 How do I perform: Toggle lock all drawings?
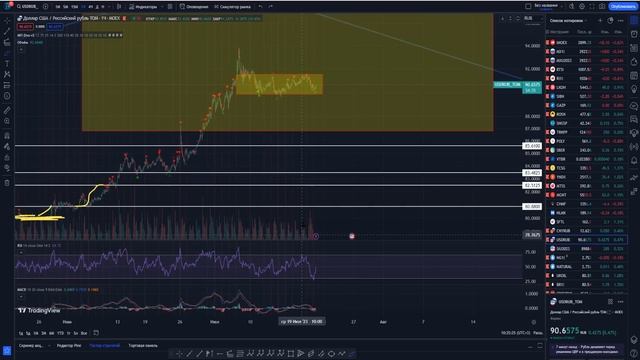(7, 158)
